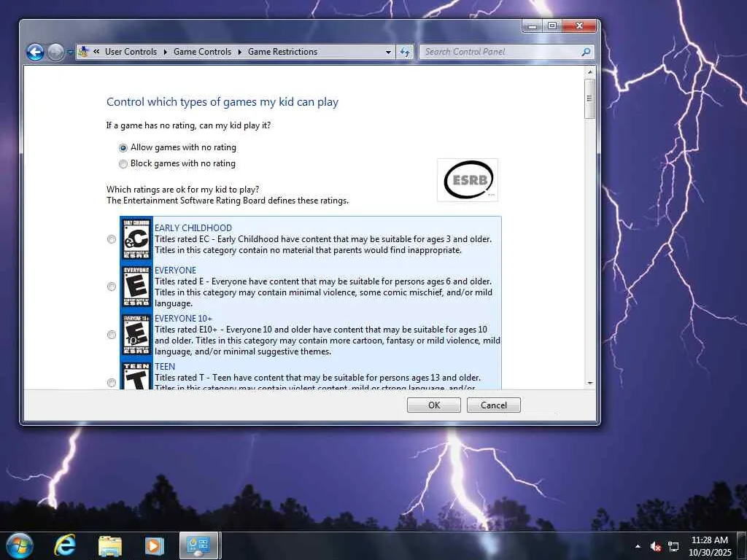Click the taskbar clock showing 11:28 AM
747x560 pixels.
click(709, 545)
